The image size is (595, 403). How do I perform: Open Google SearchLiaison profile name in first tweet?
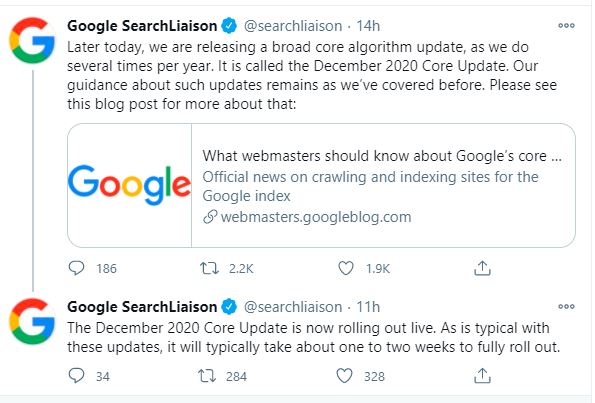142,26
